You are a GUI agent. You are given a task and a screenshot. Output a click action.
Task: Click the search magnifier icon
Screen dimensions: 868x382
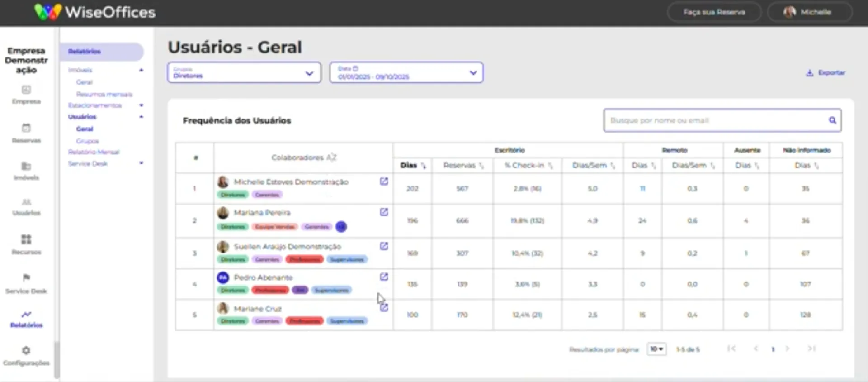[832, 120]
